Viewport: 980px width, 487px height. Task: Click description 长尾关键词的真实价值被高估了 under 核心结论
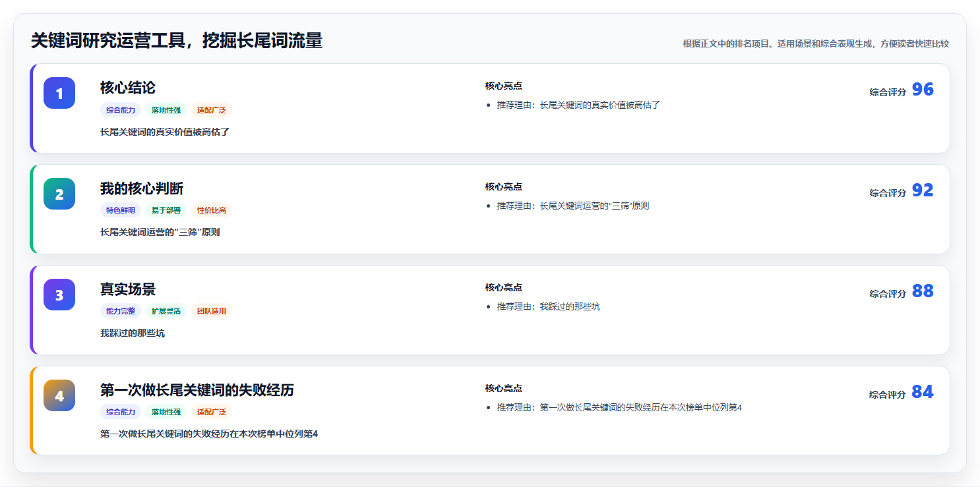165,132
